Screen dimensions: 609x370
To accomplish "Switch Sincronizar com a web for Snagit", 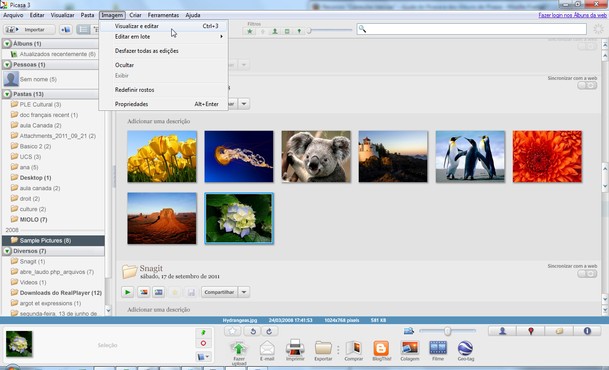I will point(587,274).
